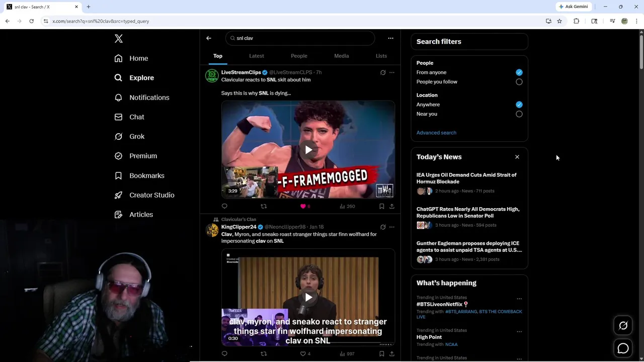Select 'From anyone' people filter
The height and width of the screenshot is (362, 644).
tap(519, 72)
